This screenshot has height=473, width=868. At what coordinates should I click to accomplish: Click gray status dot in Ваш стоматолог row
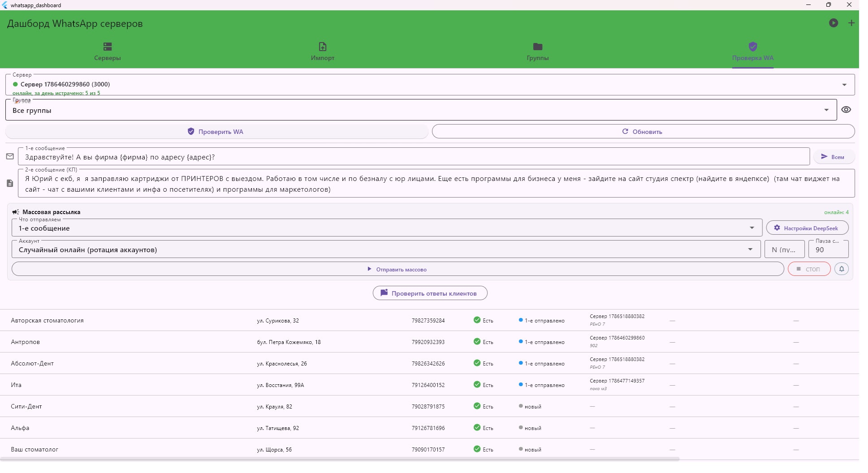521,449
